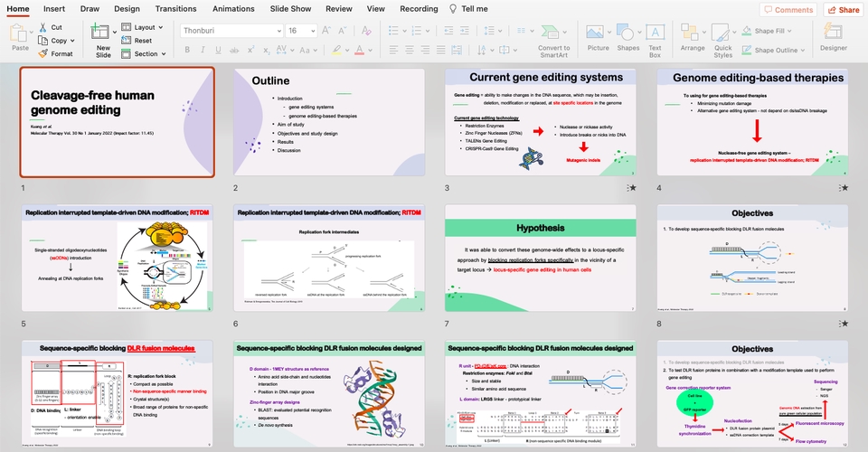The width and height of the screenshot is (868, 452).
Task: Select slide 2 Outline thumbnail
Action: [x=329, y=122]
